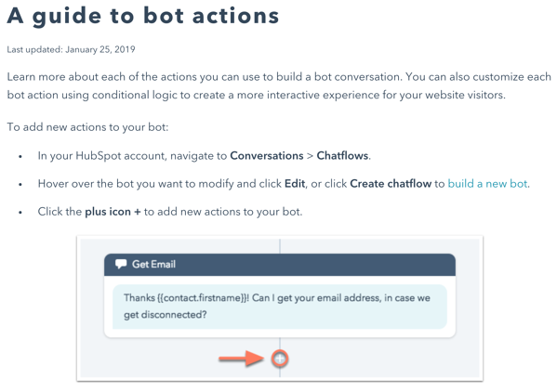This screenshot has width=557, height=392.
Task: Click the speech bubble icon beside Get Email
Action: (121, 264)
